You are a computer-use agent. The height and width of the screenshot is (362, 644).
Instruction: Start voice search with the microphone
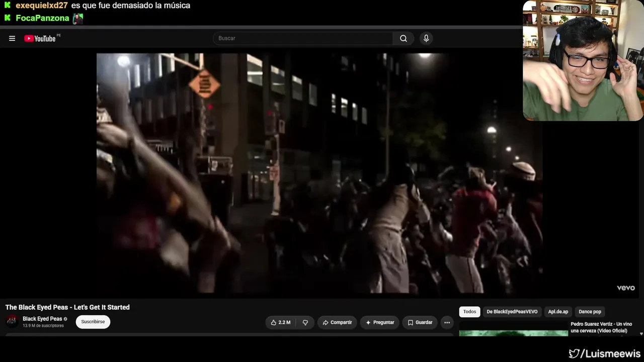pyautogui.click(x=426, y=38)
